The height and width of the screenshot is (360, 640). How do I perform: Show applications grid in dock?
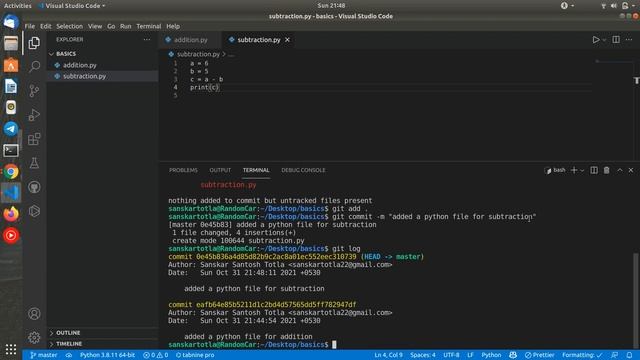11,349
